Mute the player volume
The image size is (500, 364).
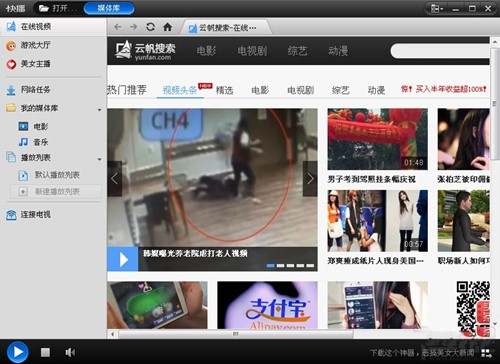70,352
